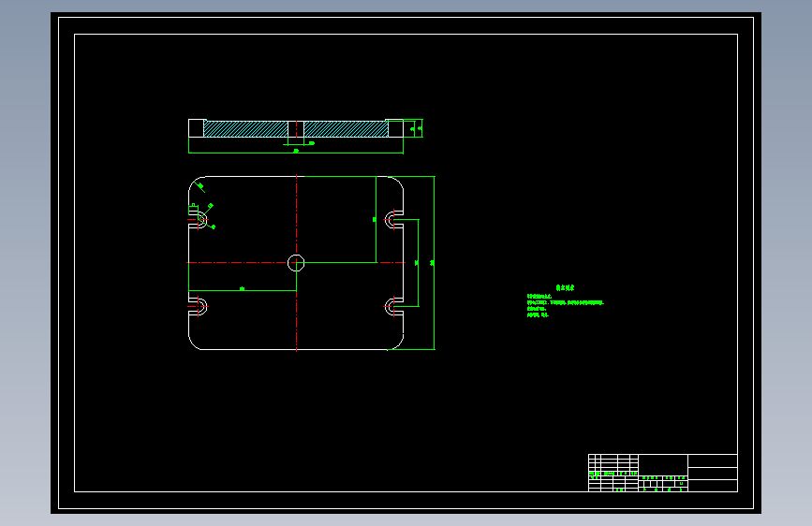Image resolution: width=812 pixels, height=526 pixels.
Task: Pick the overall height dimension line at far right
Action: click(434, 263)
